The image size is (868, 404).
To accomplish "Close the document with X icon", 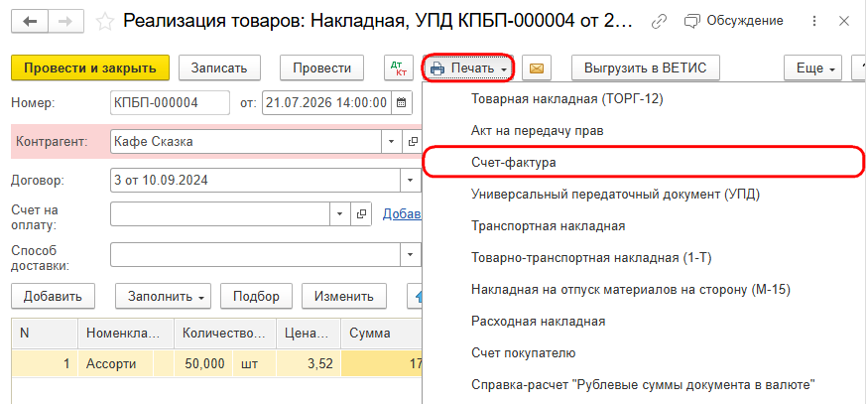I will (844, 21).
